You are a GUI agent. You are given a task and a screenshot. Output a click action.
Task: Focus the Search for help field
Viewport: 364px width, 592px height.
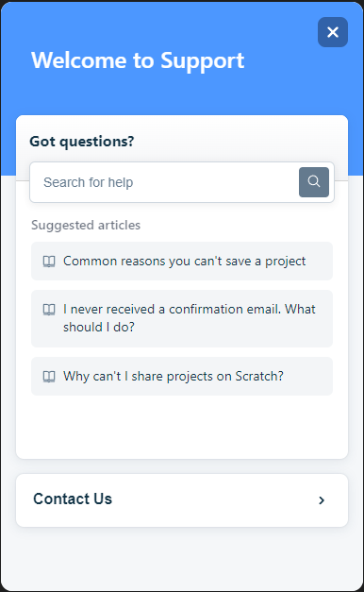tap(182, 182)
